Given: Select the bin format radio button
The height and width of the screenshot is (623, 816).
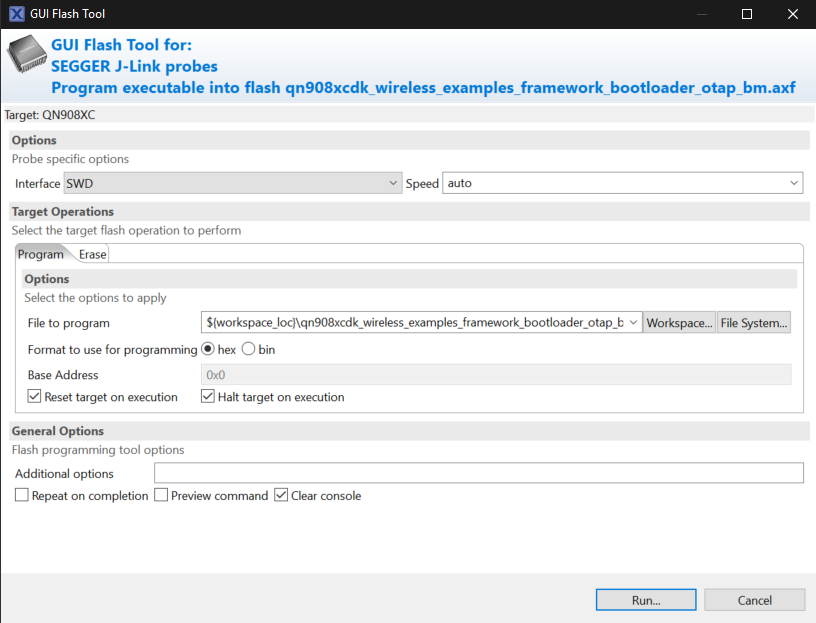Looking at the screenshot, I should point(248,349).
